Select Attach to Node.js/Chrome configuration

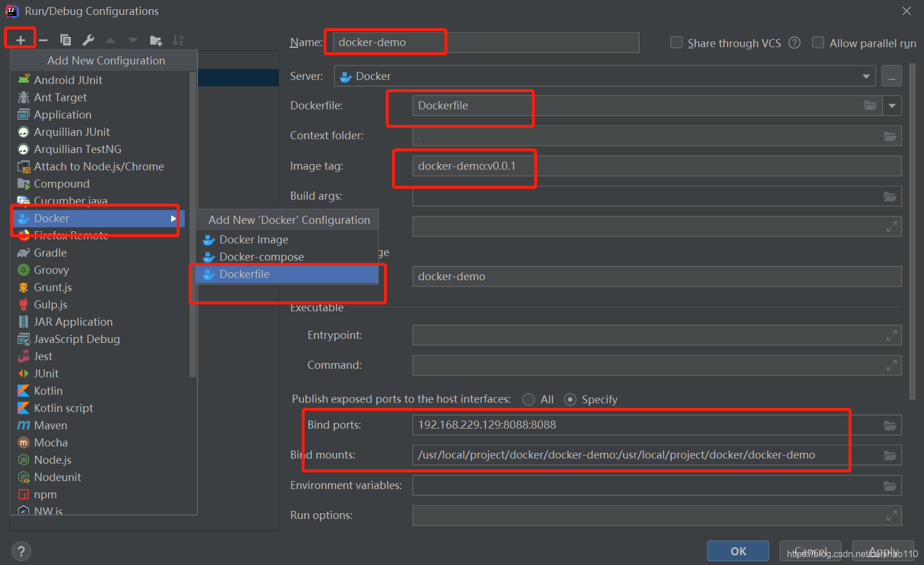(101, 166)
